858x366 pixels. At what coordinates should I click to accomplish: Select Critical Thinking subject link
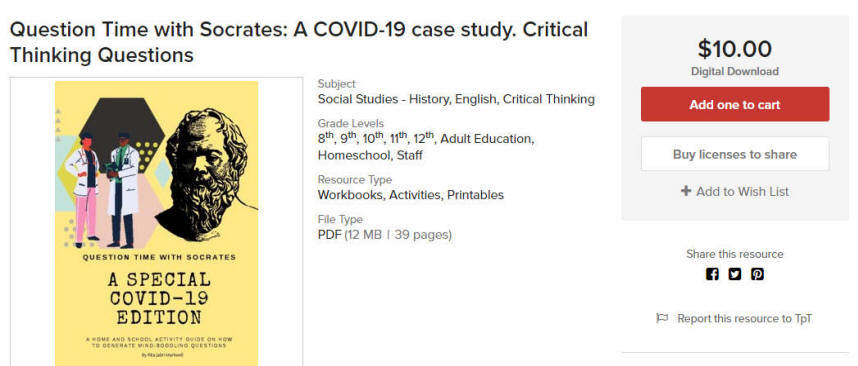[548, 100]
